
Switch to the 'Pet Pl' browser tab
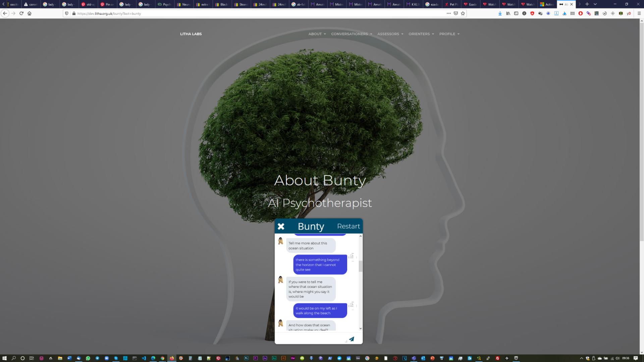pyautogui.click(x=451, y=4)
